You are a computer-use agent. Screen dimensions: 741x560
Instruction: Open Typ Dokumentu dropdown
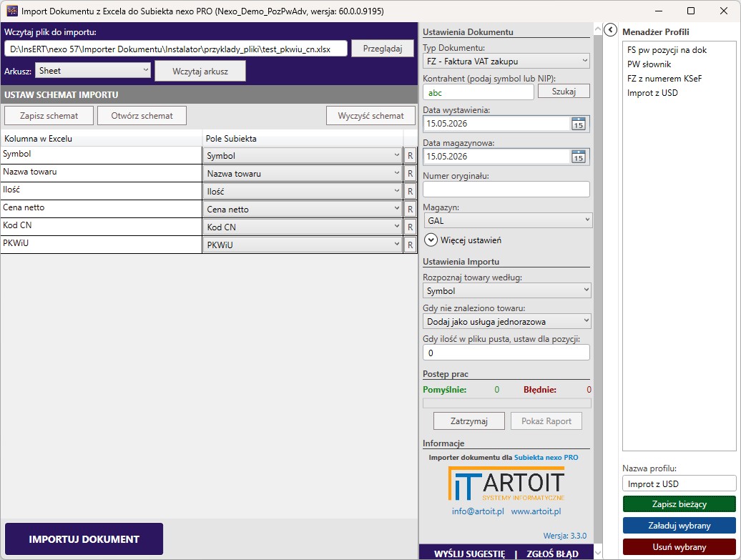pos(506,61)
